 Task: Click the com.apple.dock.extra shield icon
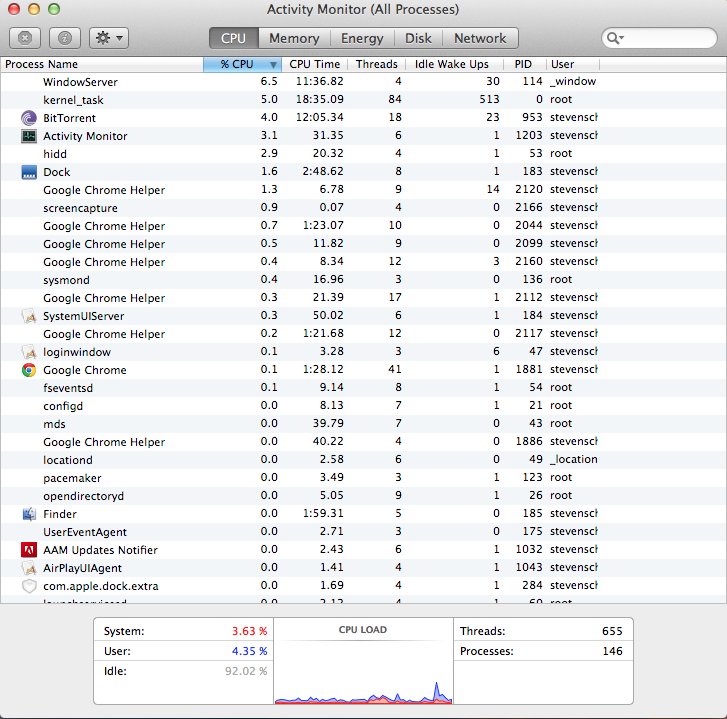pos(29,586)
